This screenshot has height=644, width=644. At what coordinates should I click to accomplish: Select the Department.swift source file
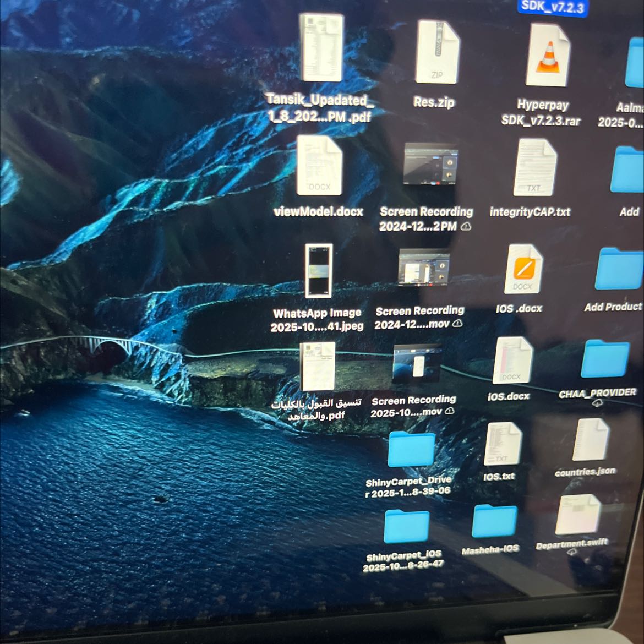click(x=577, y=515)
